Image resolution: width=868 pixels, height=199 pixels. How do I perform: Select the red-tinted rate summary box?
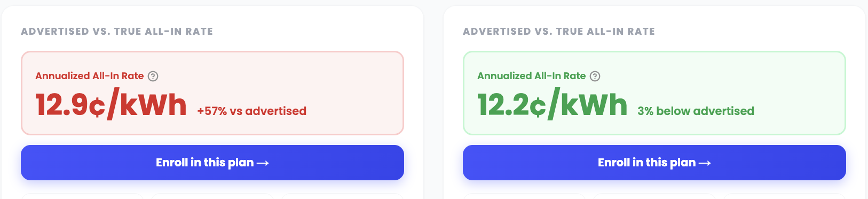(x=212, y=93)
